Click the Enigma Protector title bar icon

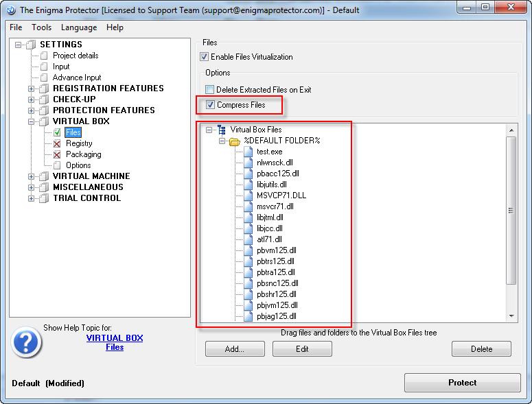[10, 10]
